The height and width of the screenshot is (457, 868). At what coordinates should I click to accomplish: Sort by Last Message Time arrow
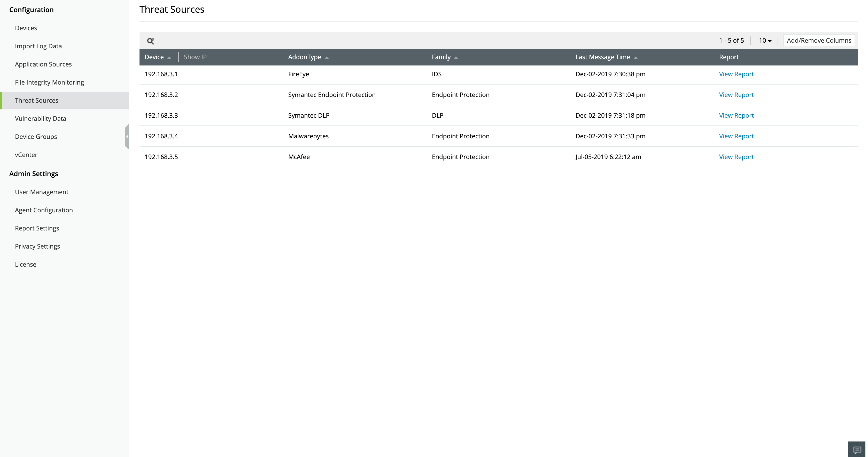click(x=636, y=58)
